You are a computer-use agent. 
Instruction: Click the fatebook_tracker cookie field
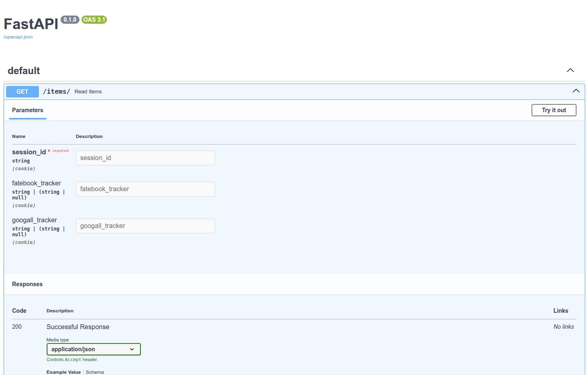coord(145,189)
